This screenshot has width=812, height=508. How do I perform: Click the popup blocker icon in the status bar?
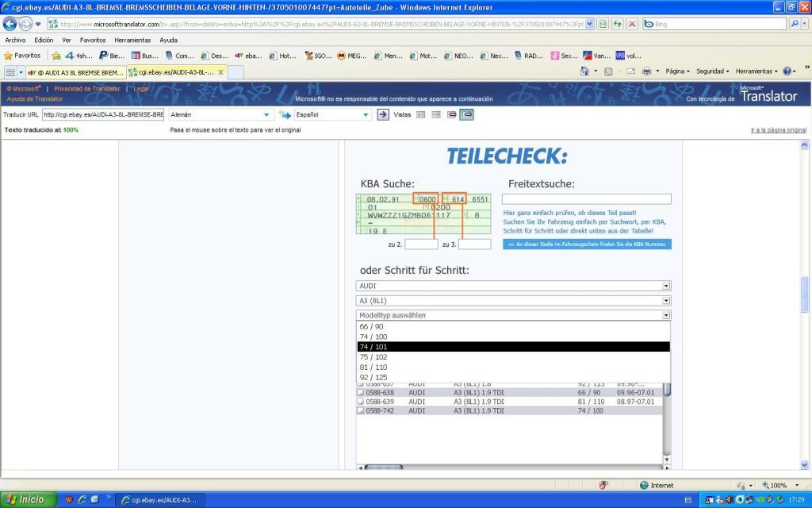(x=603, y=485)
